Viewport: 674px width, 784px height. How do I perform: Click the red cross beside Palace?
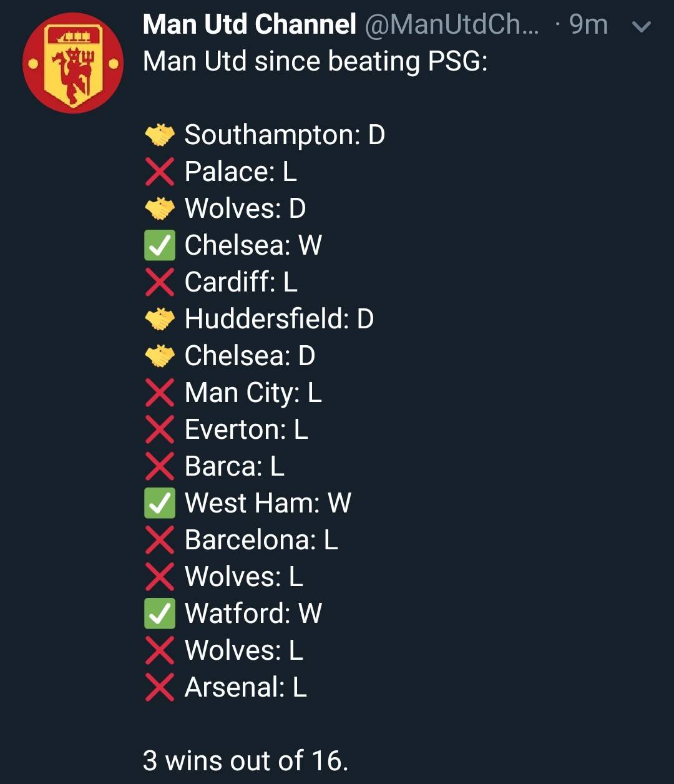pos(160,172)
